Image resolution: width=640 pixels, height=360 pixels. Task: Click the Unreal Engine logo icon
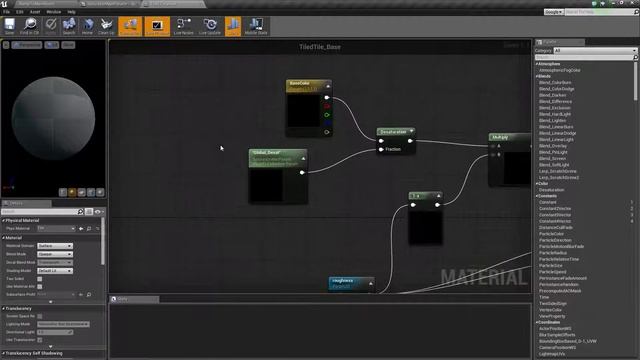coord(4,4)
